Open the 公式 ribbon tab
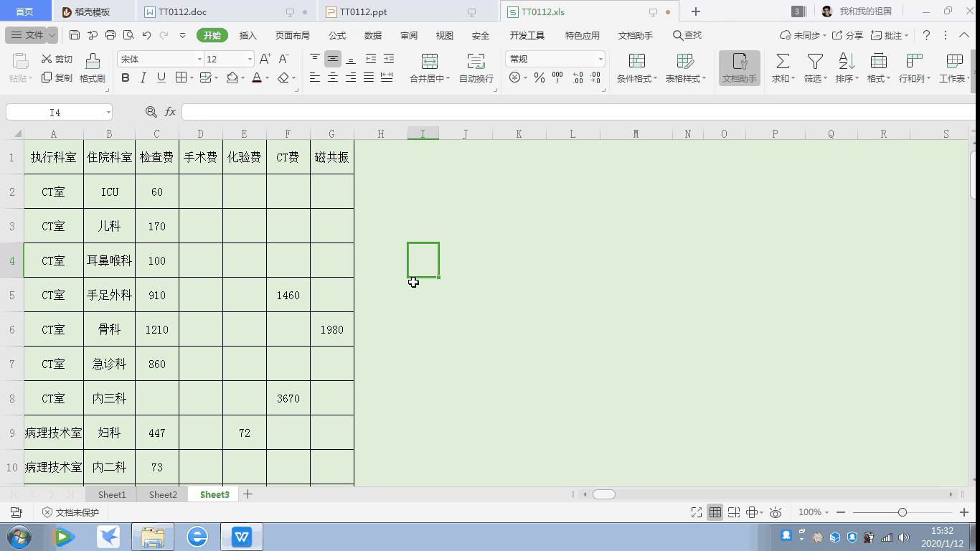The width and height of the screenshot is (980, 551). (337, 35)
